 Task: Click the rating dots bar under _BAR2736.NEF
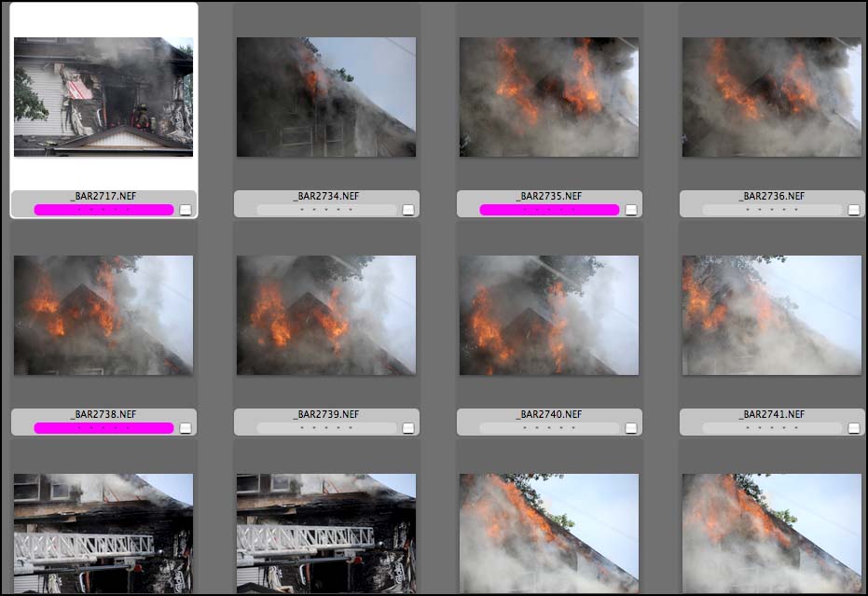(x=772, y=210)
